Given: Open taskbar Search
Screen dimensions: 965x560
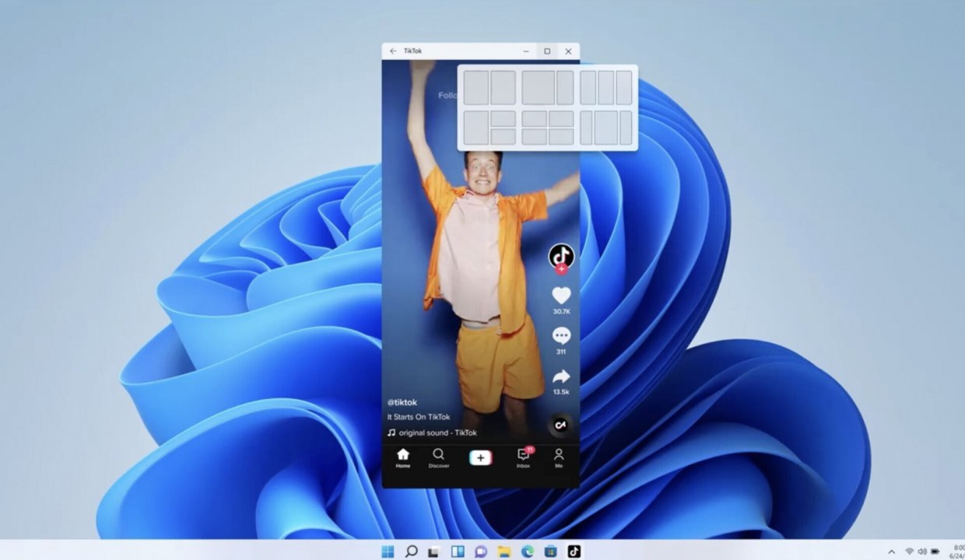Looking at the screenshot, I should coord(411,551).
